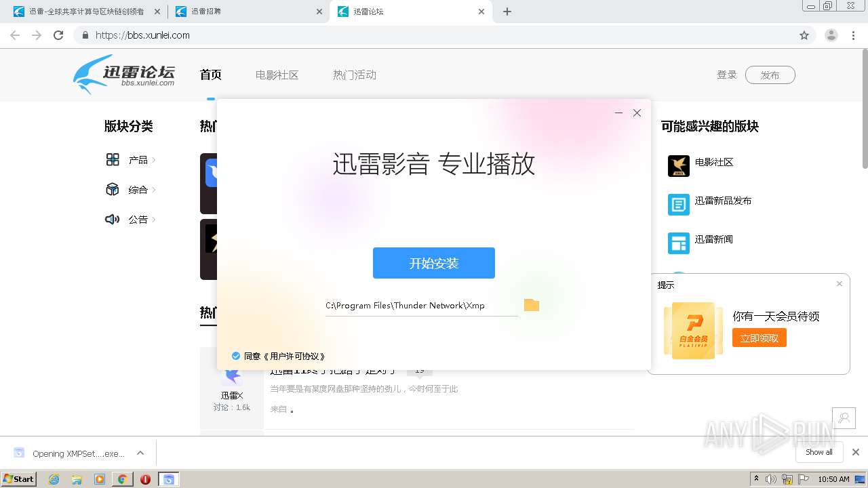Viewport: 868px width, 488px height.
Task: Click the 迅雷论坛 logo
Action: (125, 75)
